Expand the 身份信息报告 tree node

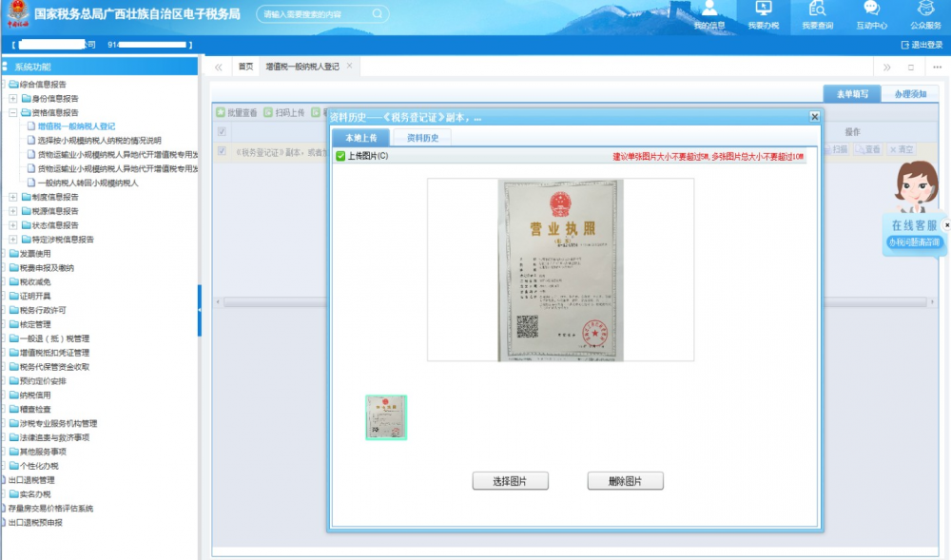pos(12,98)
